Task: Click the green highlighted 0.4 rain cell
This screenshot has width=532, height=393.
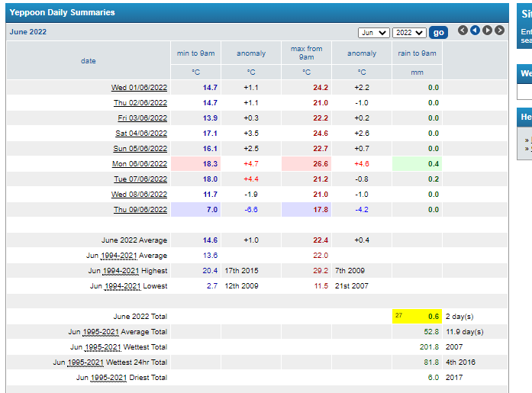Action: [417, 164]
